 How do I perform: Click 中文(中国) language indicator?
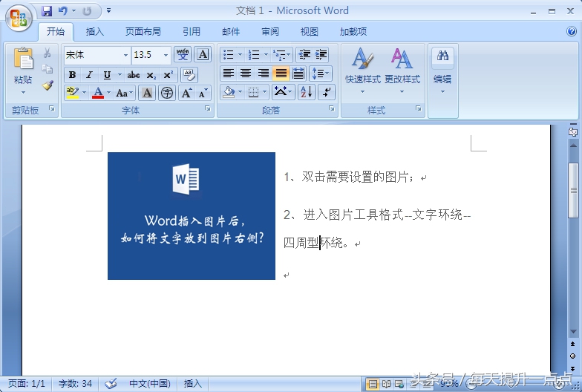150,383
